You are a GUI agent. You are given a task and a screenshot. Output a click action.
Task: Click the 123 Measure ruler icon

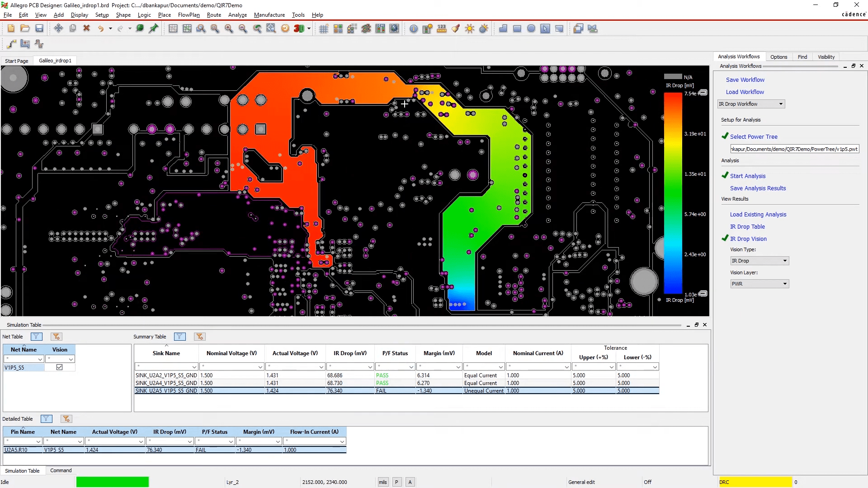[x=442, y=28]
